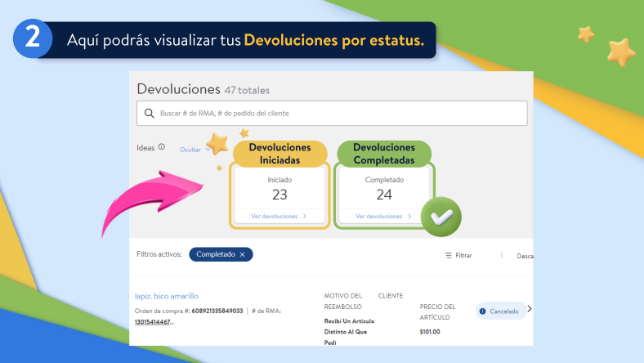
Task: Click in the RMA search field
Action: (x=335, y=114)
